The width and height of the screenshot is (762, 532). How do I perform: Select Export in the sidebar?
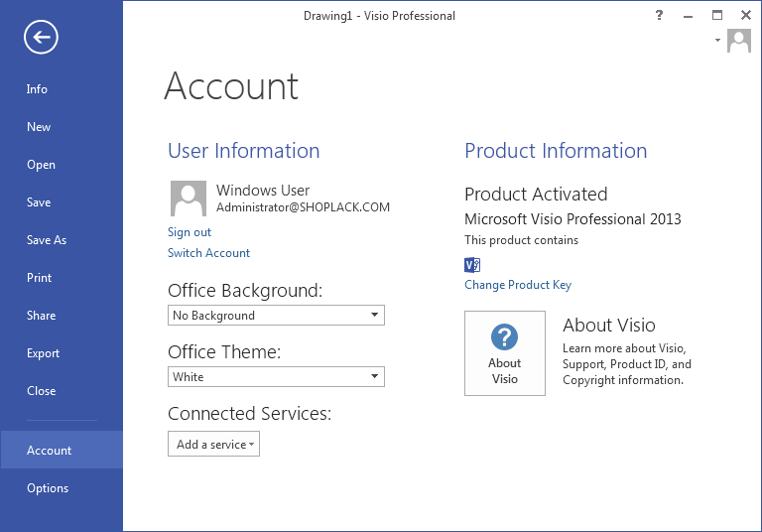click(43, 353)
